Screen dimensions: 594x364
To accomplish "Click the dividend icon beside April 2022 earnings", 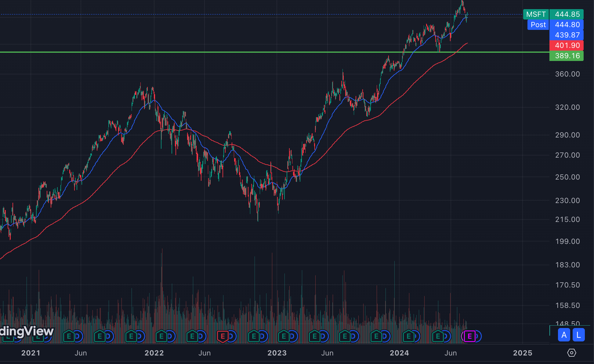I will 201,336.
